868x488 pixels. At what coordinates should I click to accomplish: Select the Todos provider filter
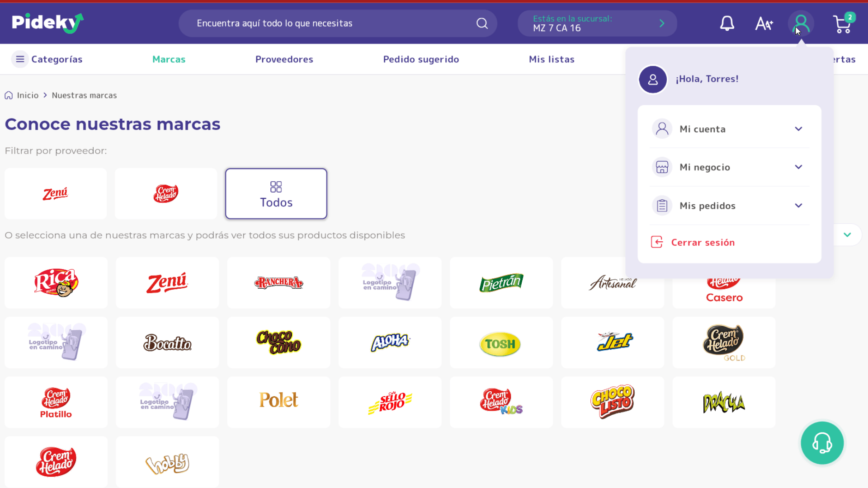[x=276, y=194]
